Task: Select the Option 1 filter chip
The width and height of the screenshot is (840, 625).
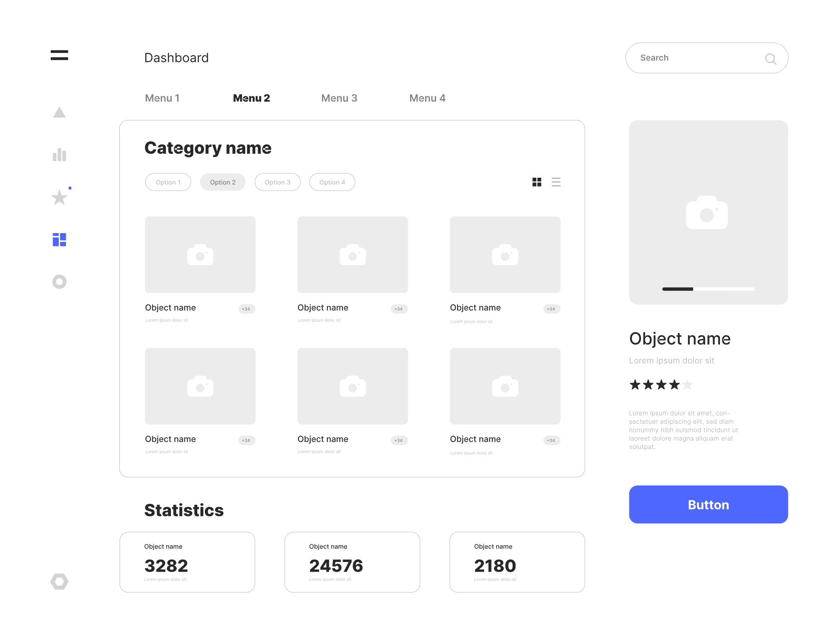Action: tap(168, 182)
